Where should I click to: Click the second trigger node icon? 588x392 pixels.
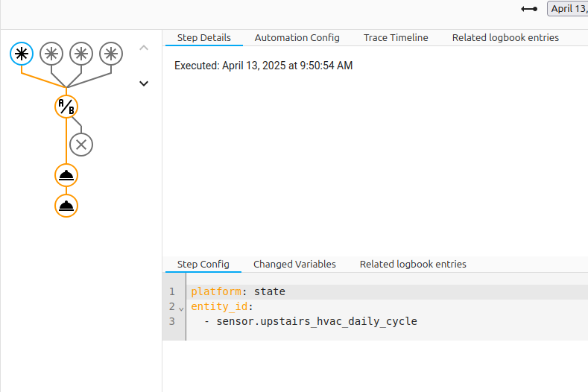tap(51, 53)
